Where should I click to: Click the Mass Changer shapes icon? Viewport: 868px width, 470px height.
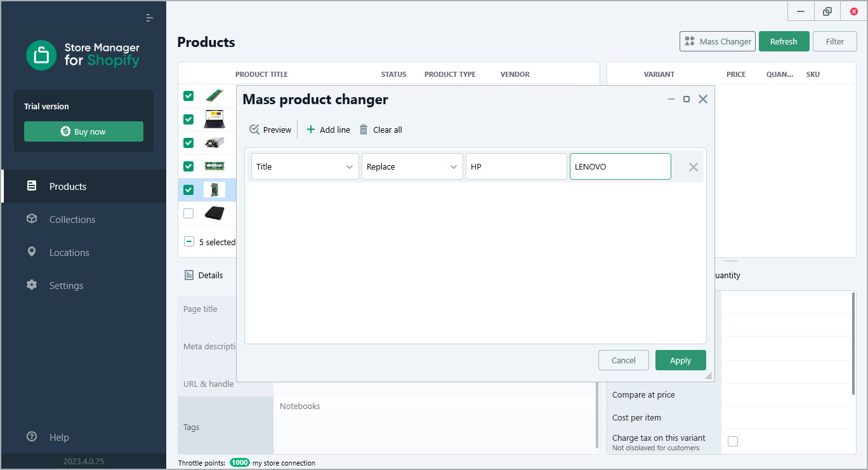(x=690, y=41)
